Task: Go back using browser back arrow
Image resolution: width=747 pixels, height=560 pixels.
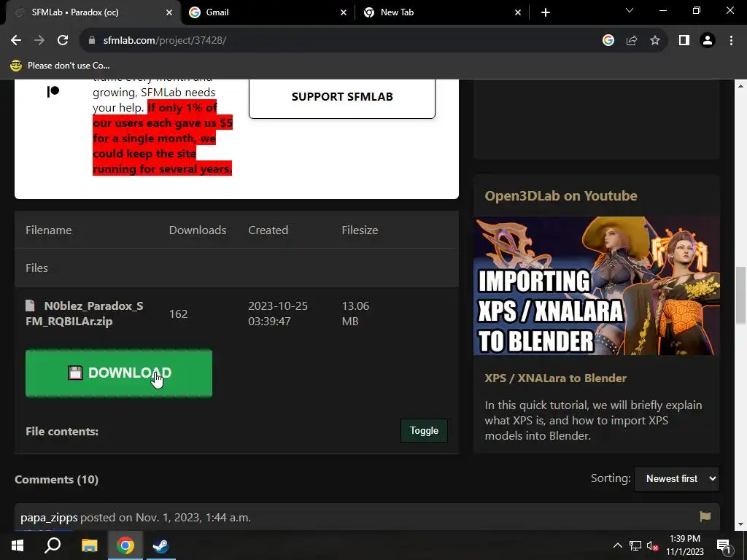Action: point(16,41)
